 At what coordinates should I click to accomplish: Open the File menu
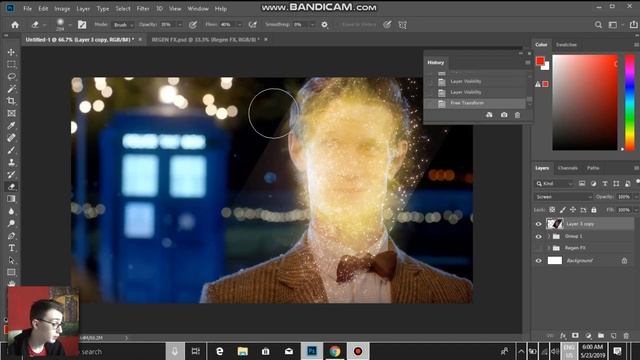pyautogui.click(x=27, y=9)
